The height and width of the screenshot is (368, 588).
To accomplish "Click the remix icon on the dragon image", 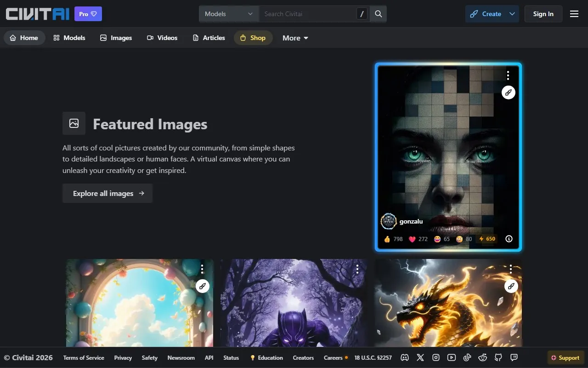I will (x=511, y=286).
